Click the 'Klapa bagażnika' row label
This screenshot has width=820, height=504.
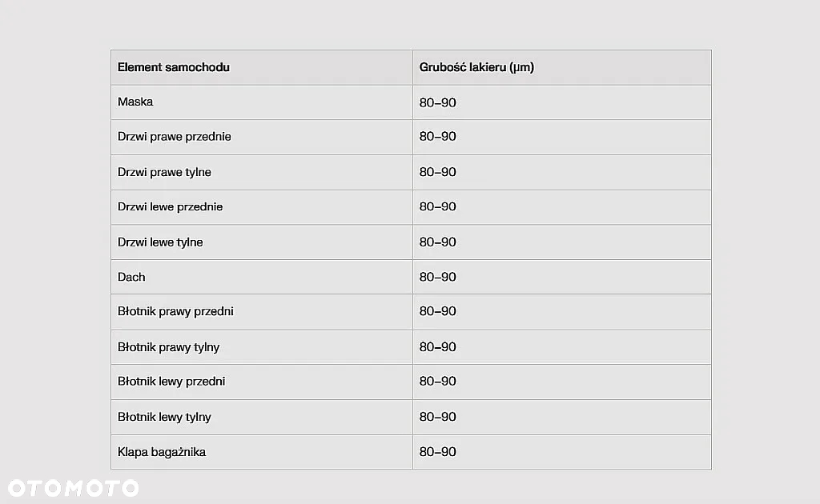pos(162,452)
